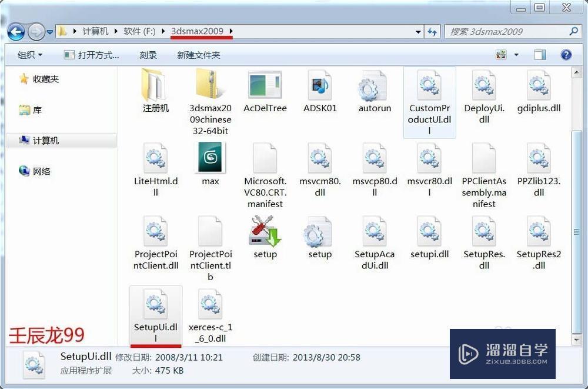Select PPZlib123.dll file
Image resolution: width=588 pixels, height=389 pixels.
[x=539, y=170]
